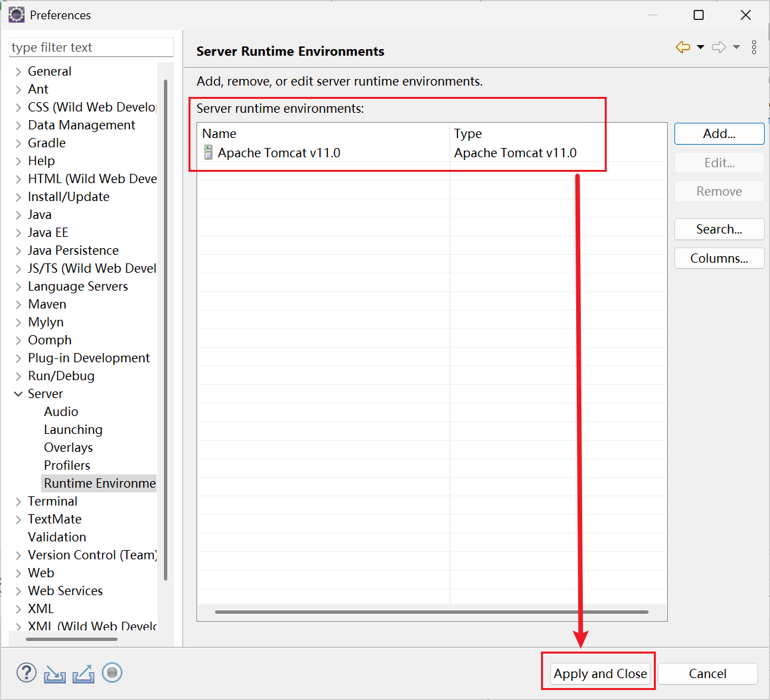770x700 pixels.
Task: Close the Preferences window
Action: click(745, 15)
